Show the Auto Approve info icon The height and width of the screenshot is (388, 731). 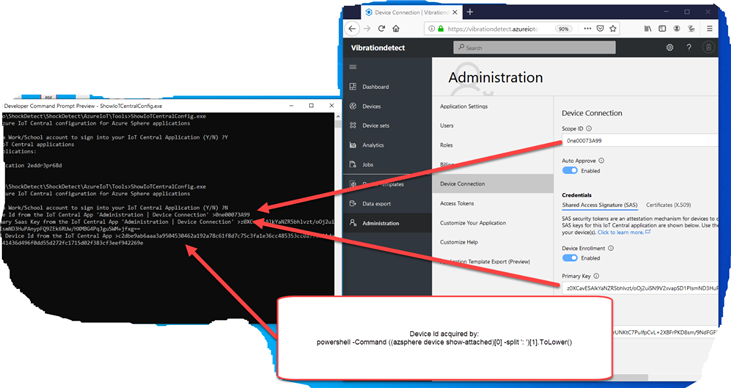[x=601, y=160]
